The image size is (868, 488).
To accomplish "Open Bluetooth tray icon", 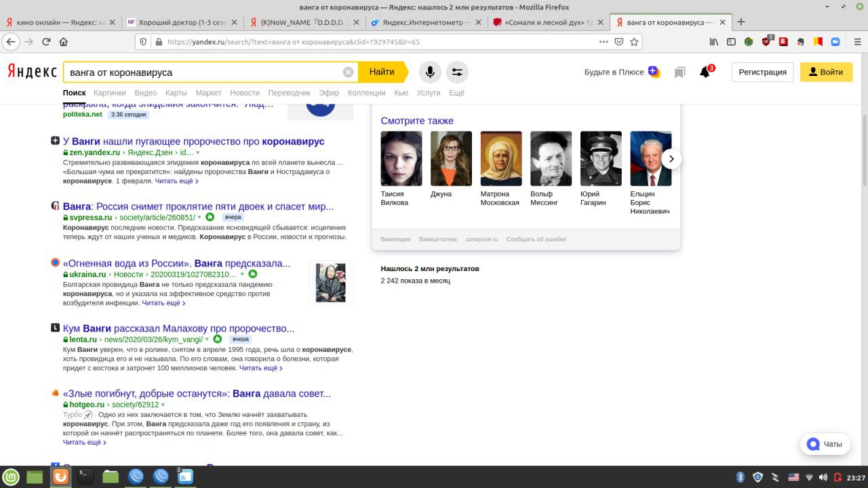I will [x=741, y=477].
